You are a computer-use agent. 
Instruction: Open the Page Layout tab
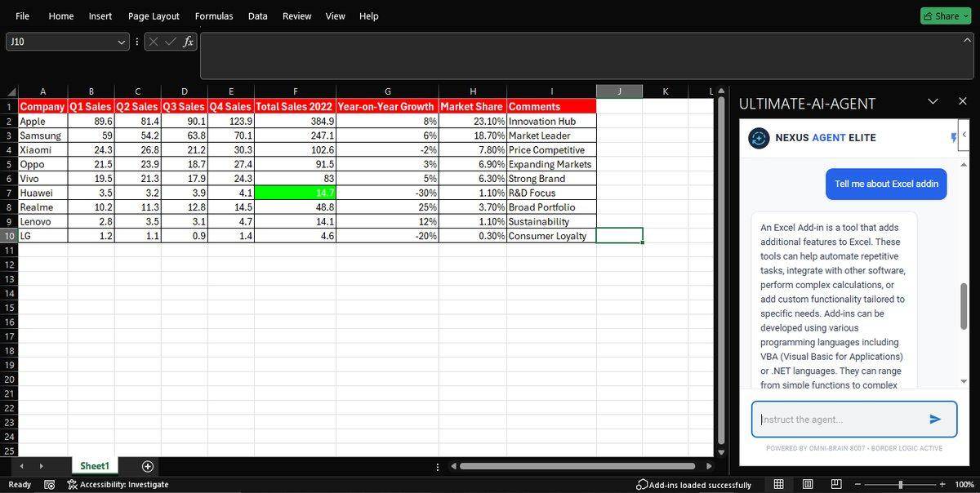tap(154, 16)
